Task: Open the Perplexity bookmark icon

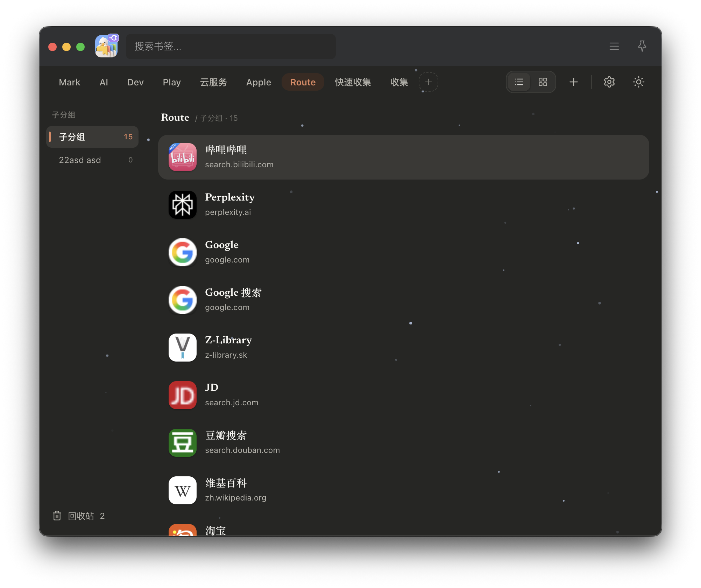Action: point(183,205)
